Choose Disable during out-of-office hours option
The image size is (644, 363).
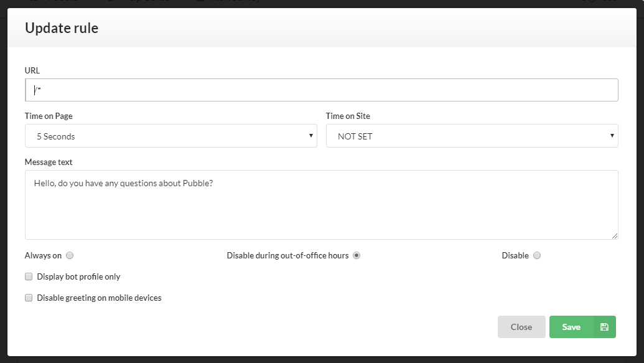(357, 255)
